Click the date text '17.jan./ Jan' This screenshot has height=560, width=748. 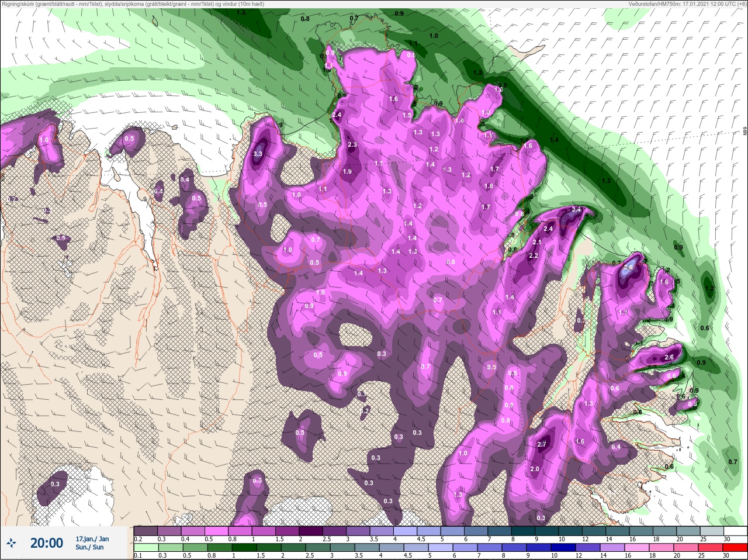pos(92,539)
